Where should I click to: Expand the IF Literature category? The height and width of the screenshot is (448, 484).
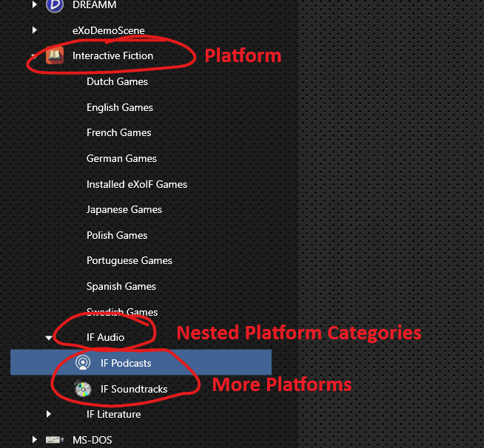click(x=49, y=414)
